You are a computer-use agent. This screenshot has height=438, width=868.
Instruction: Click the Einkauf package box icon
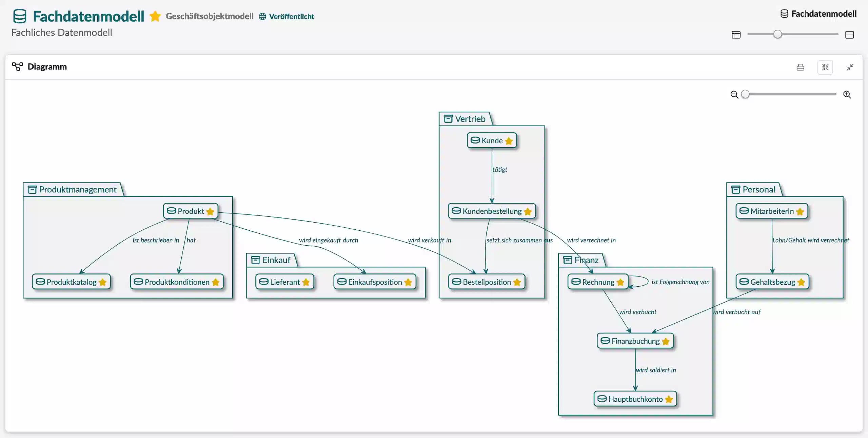255,260
